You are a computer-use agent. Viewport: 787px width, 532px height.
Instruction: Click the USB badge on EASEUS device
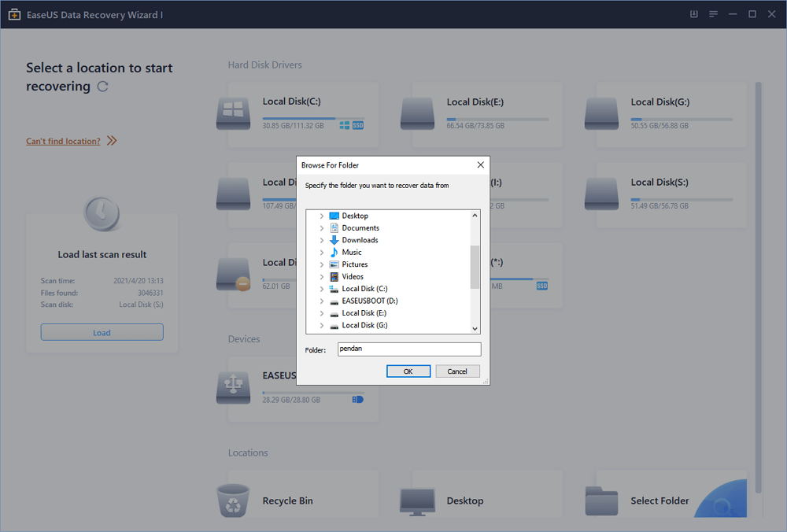(x=357, y=400)
